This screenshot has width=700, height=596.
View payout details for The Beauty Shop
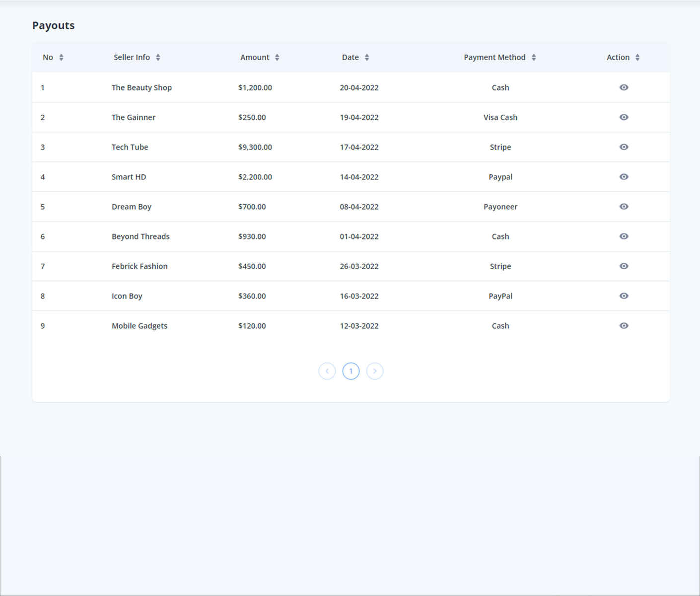point(624,87)
